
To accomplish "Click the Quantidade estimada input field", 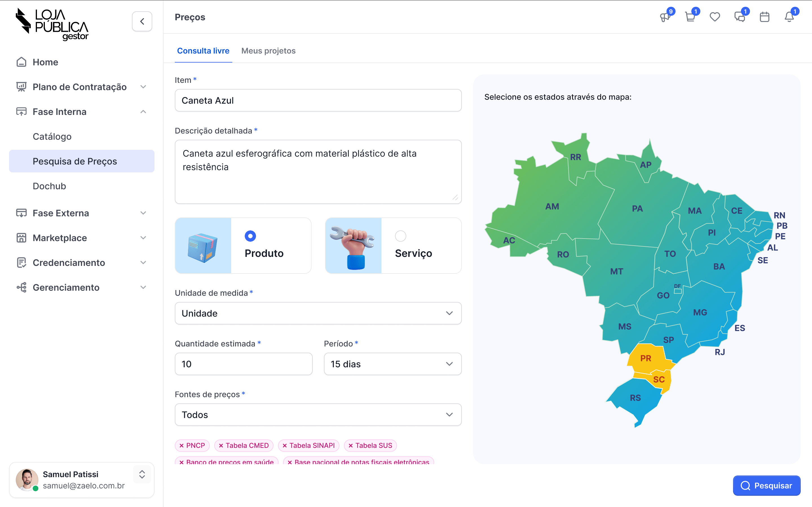I will pos(243,364).
